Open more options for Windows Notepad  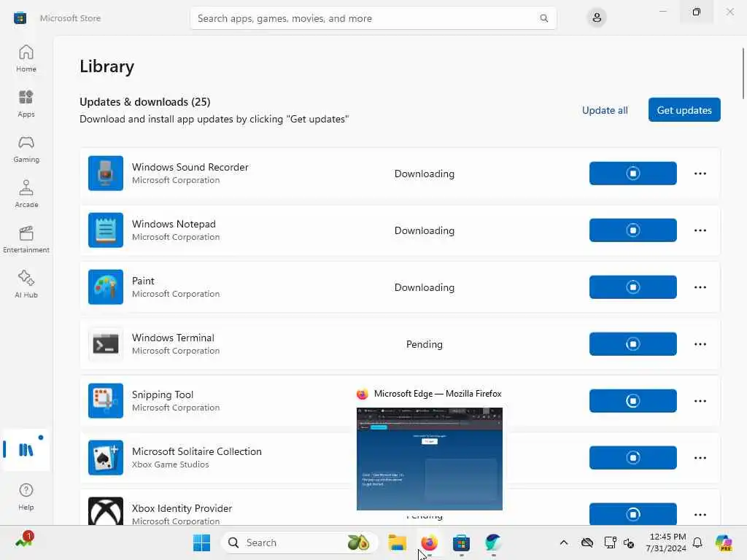click(700, 230)
